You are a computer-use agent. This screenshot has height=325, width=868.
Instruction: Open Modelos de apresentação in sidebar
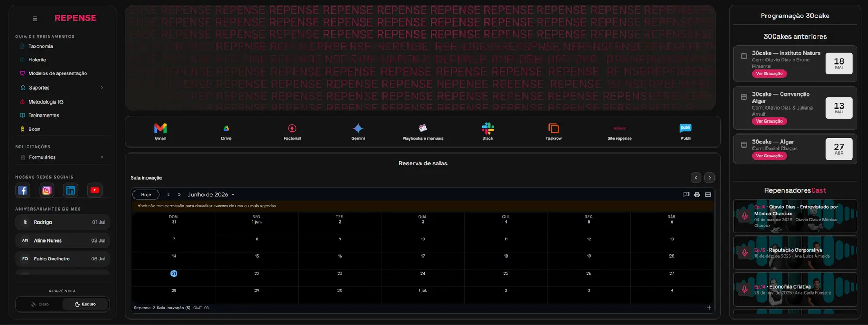coord(58,73)
